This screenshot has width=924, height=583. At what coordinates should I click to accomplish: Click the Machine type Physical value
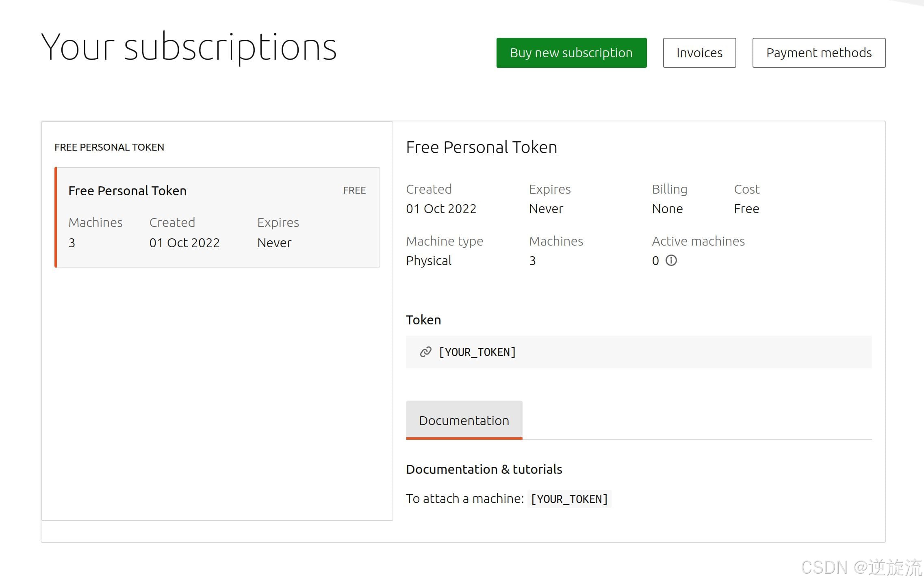pyautogui.click(x=429, y=261)
